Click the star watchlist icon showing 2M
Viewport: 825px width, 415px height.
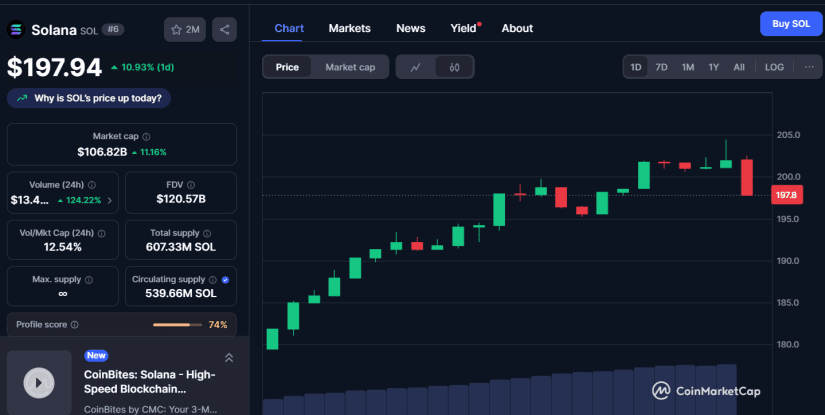click(185, 29)
